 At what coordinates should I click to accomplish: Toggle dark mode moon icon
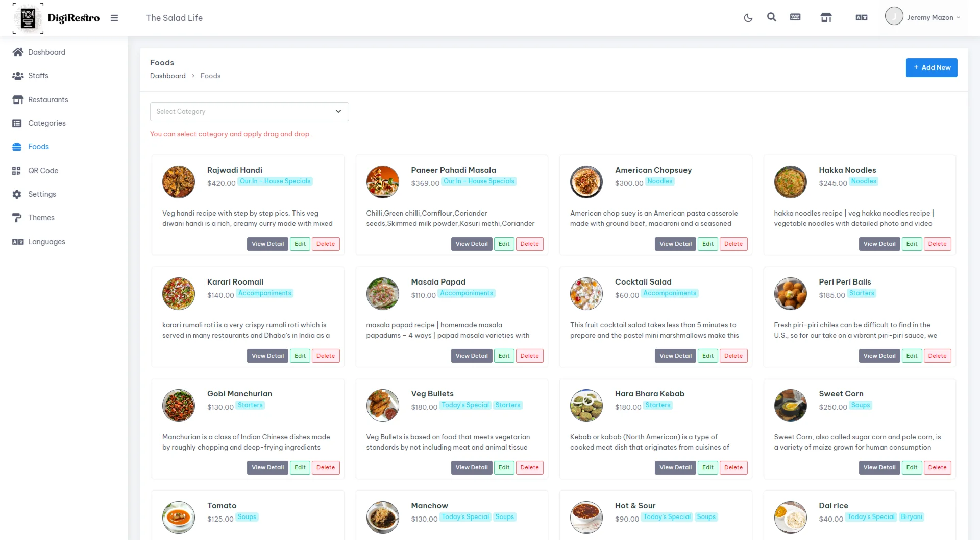[x=748, y=18]
